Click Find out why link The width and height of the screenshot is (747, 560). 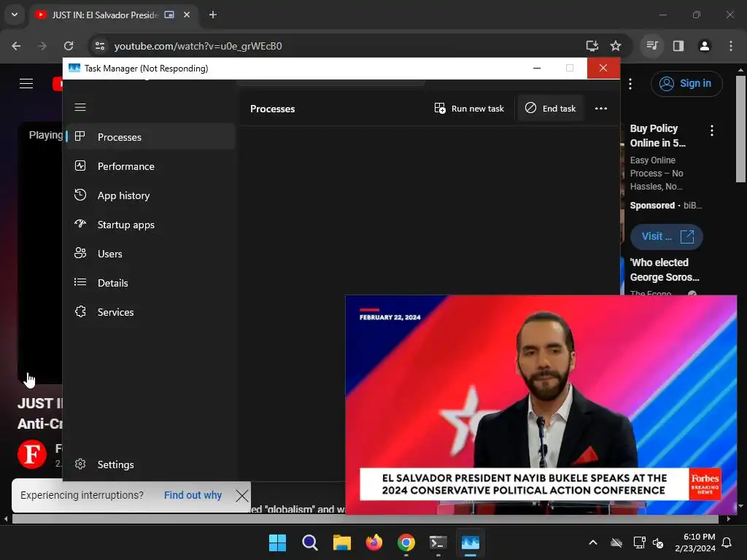pyautogui.click(x=193, y=495)
